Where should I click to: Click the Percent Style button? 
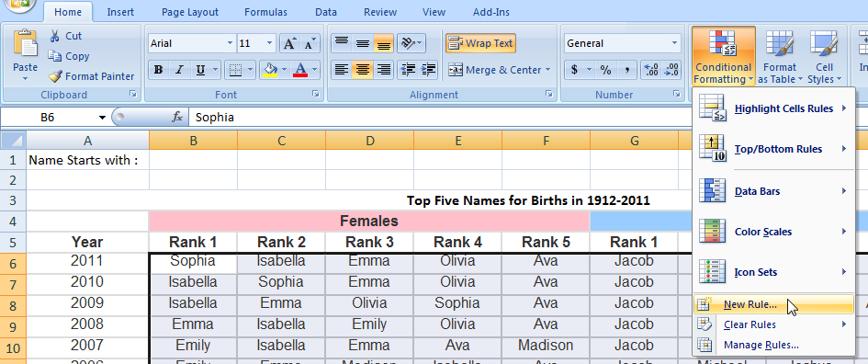coord(605,70)
